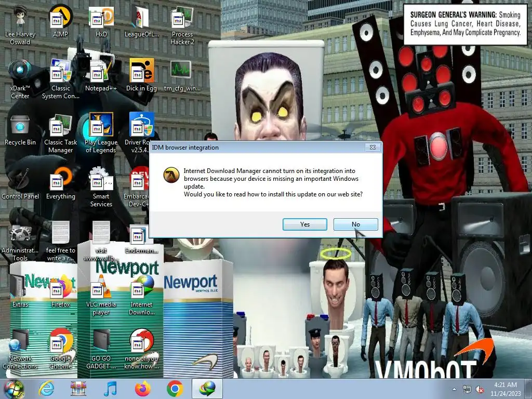Select the Control Panel desktop icon
The height and width of the screenshot is (399, 532).
click(x=20, y=183)
